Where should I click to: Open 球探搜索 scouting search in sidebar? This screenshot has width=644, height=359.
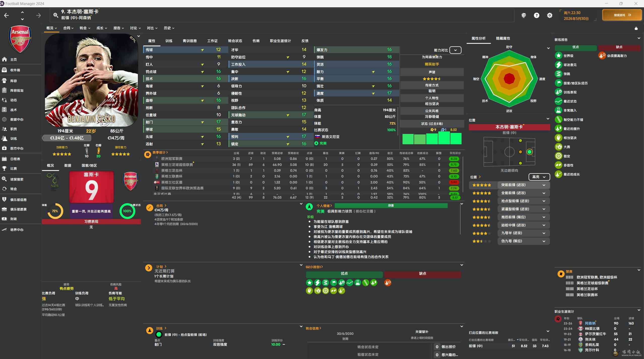point(16,179)
